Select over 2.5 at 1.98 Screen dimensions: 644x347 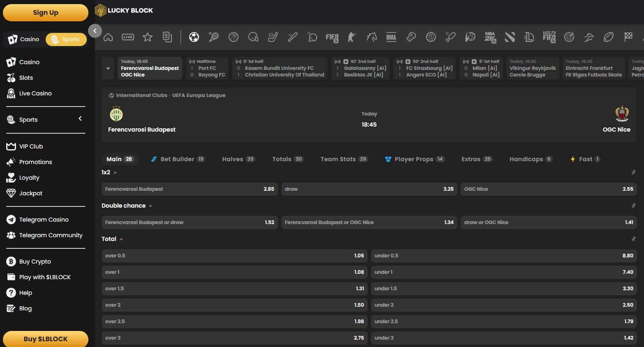coord(234,322)
